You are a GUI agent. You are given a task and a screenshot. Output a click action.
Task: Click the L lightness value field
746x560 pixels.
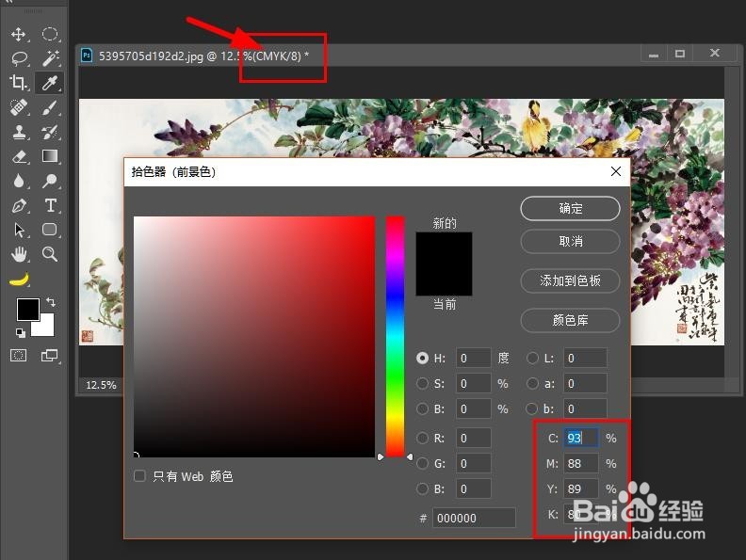click(x=585, y=358)
